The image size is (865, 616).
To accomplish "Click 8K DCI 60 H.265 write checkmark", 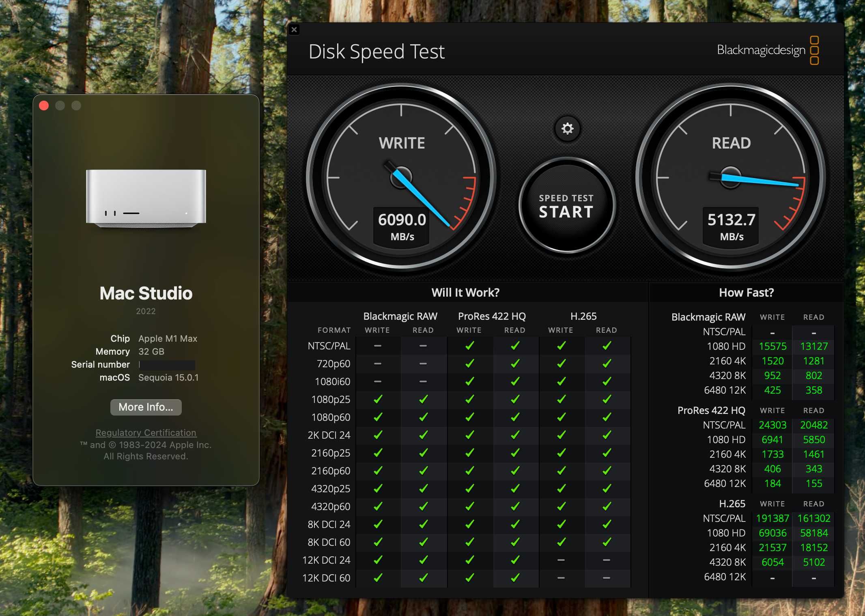I will pos(561,542).
